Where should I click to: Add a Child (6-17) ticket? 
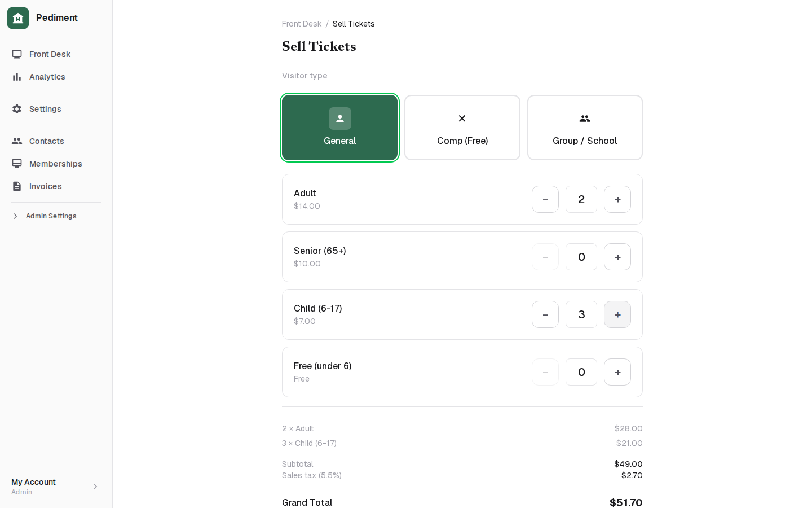[617, 314]
